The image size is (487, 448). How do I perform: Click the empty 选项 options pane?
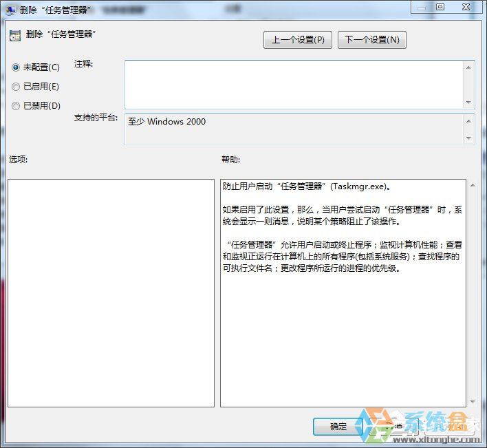(x=111, y=293)
